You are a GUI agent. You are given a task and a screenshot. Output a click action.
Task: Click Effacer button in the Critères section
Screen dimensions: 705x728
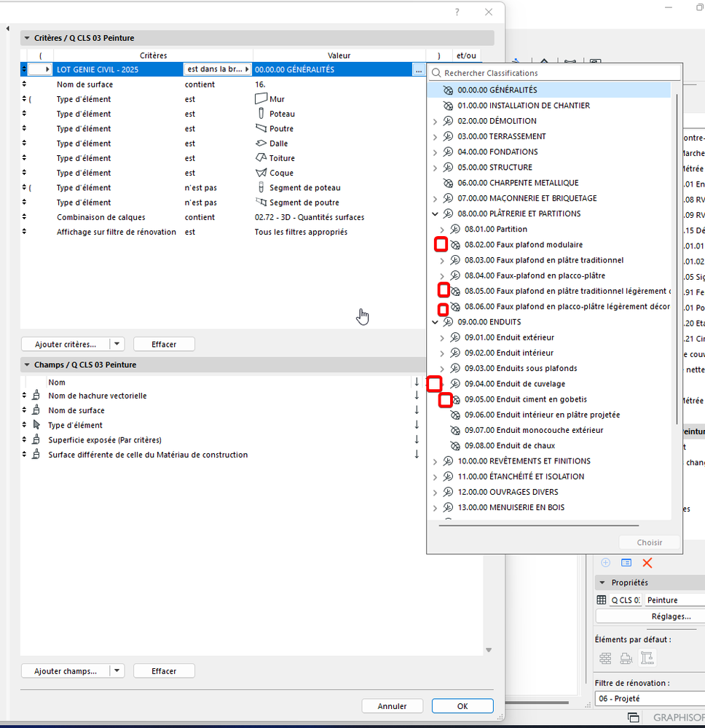[x=164, y=344]
